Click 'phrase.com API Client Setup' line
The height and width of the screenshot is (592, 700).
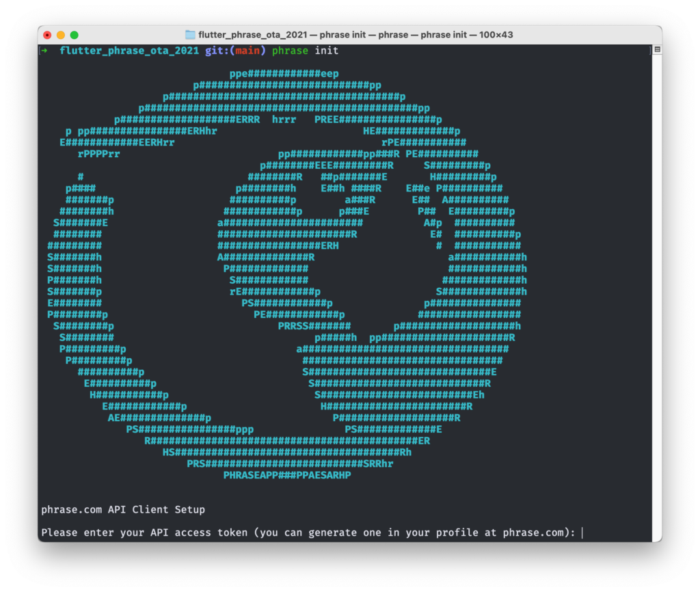click(123, 509)
